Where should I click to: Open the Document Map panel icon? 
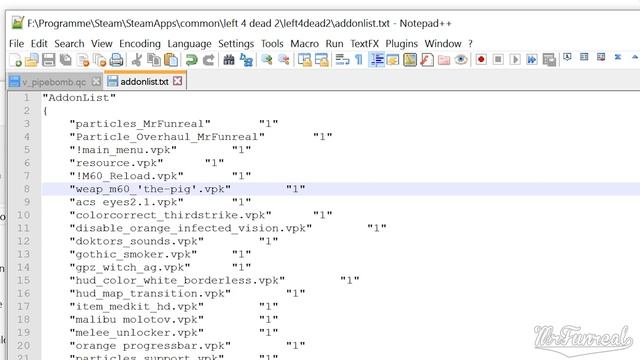[410, 60]
